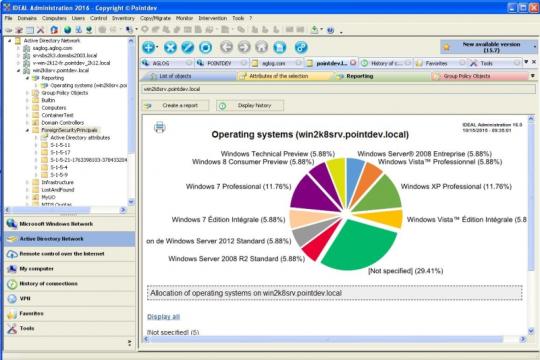This screenshot has height=360, width=540.
Task: Click the Display history button
Action: click(x=250, y=105)
